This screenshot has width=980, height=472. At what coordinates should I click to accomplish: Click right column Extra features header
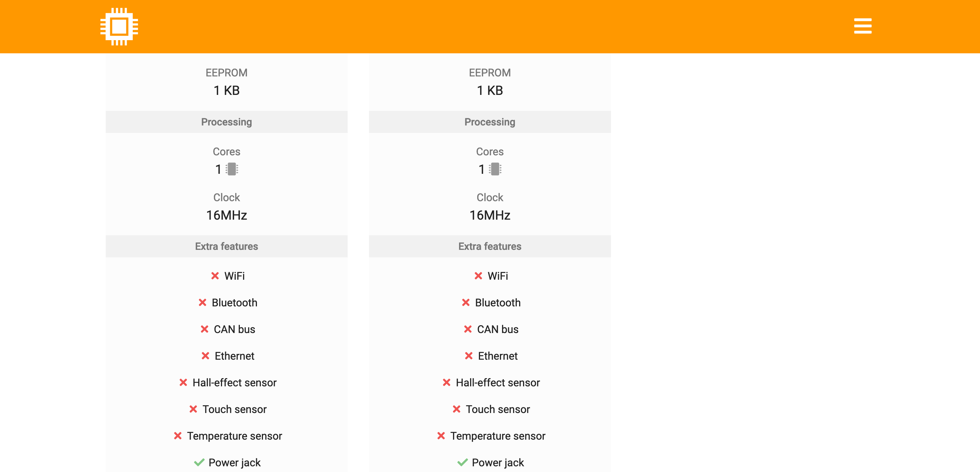(x=490, y=246)
